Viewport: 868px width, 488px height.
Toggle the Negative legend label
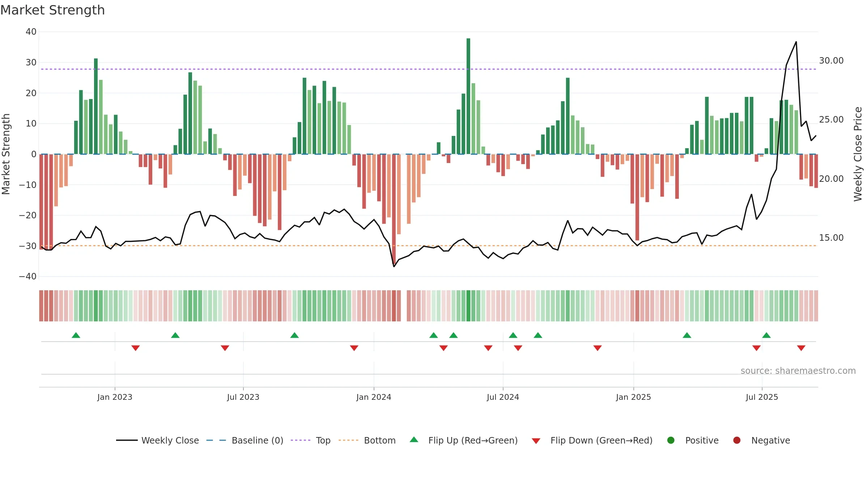click(771, 440)
